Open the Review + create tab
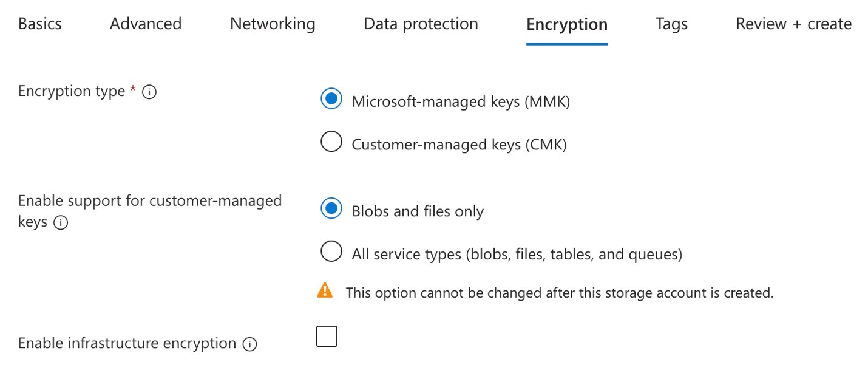The width and height of the screenshot is (868, 390). 793,24
